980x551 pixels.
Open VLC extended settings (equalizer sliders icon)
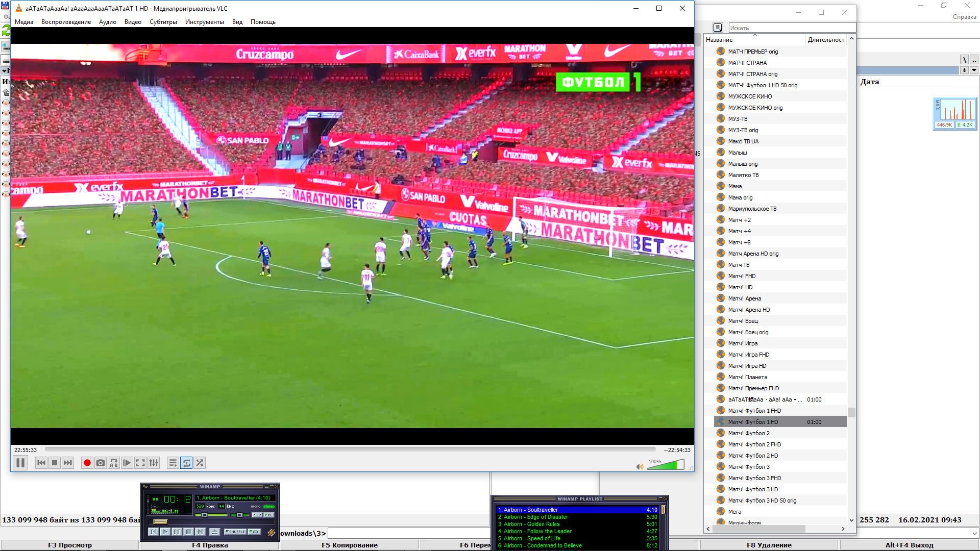(x=154, y=463)
